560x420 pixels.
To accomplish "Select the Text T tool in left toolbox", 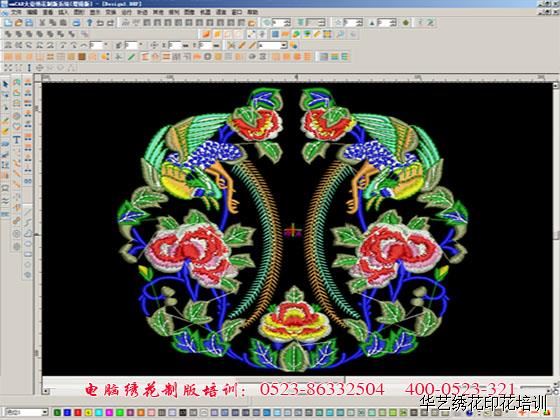I will (x=17, y=139).
